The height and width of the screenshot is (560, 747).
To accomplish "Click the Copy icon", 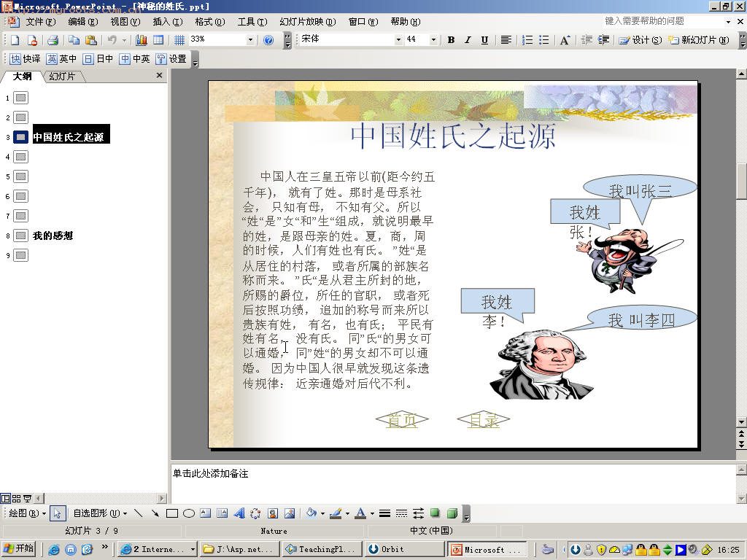I will click(x=74, y=40).
